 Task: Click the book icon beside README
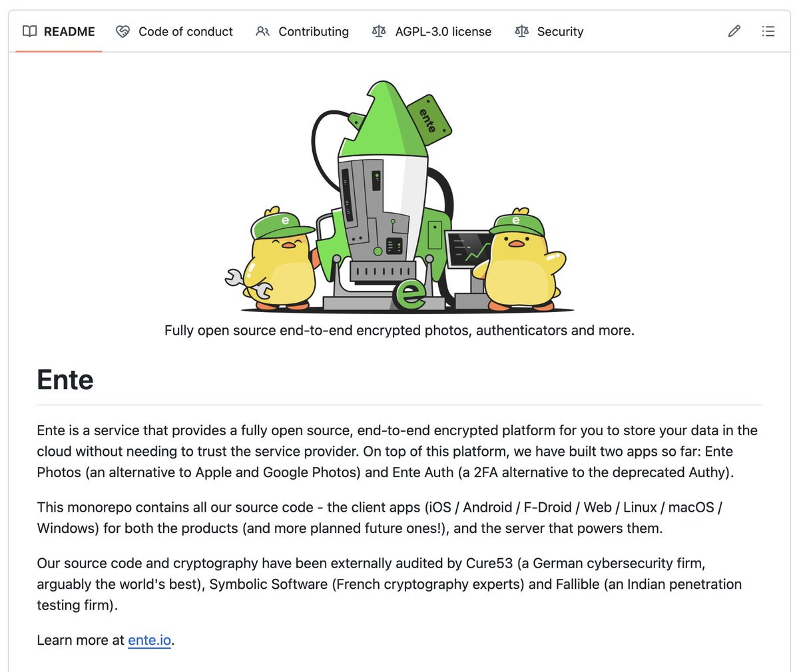click(29, 31)
